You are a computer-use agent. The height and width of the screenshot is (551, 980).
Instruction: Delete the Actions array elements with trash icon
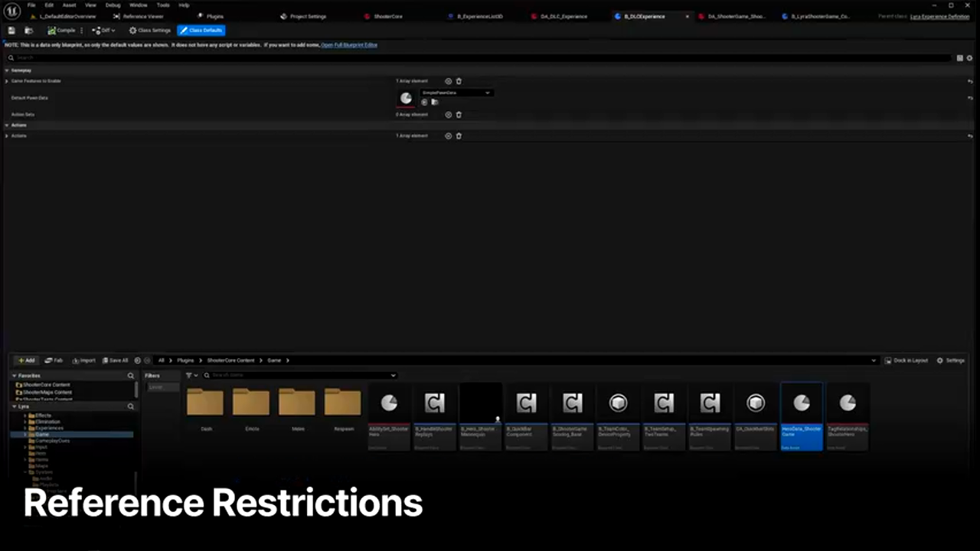[459, 136]
